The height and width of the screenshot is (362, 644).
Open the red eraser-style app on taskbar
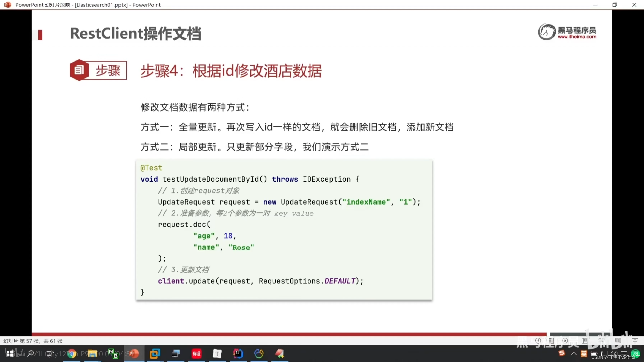tap(279, 353)
